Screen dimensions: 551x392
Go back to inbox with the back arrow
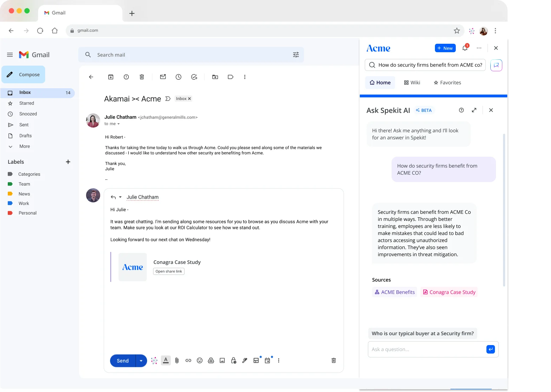(91, 77)
